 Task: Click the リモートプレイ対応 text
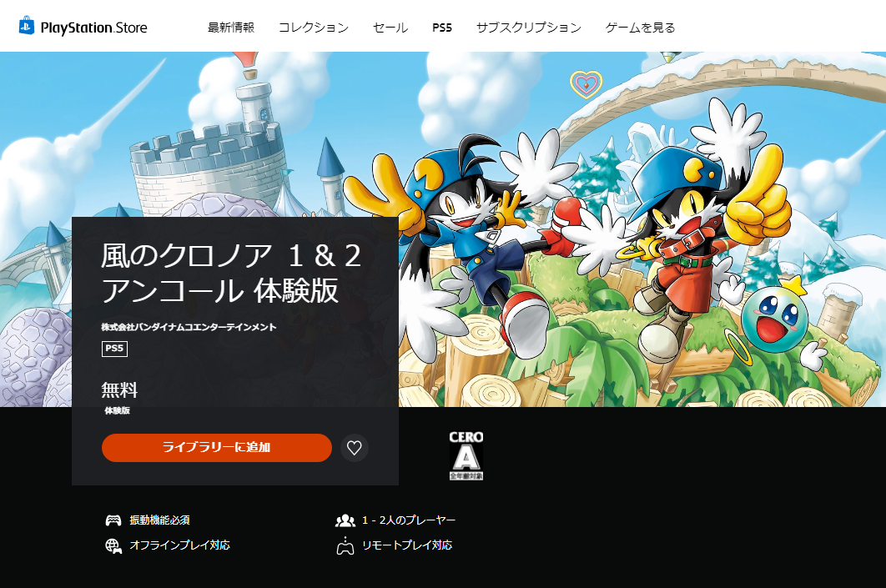point(407,545)
